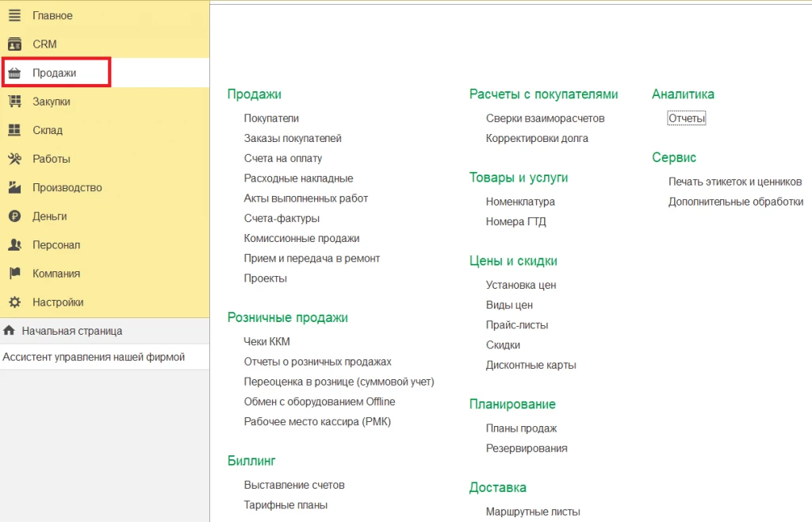
Task: Open Дисконтные карты
Action: [530, 365]
